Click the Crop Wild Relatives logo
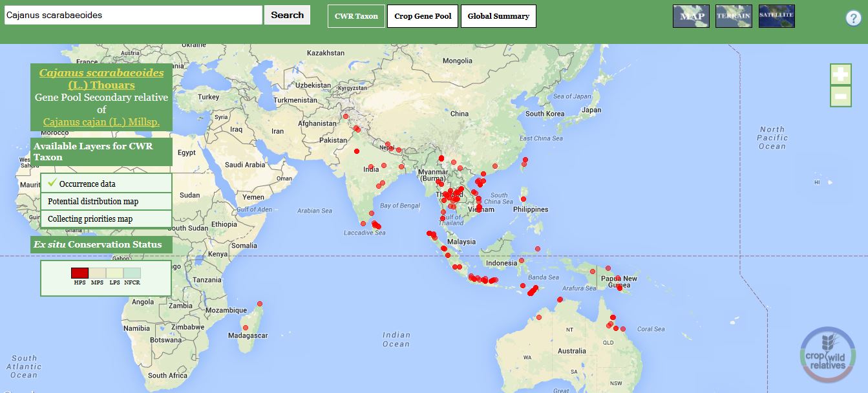Viewport: 868px width, 393px height. [827, 354]
